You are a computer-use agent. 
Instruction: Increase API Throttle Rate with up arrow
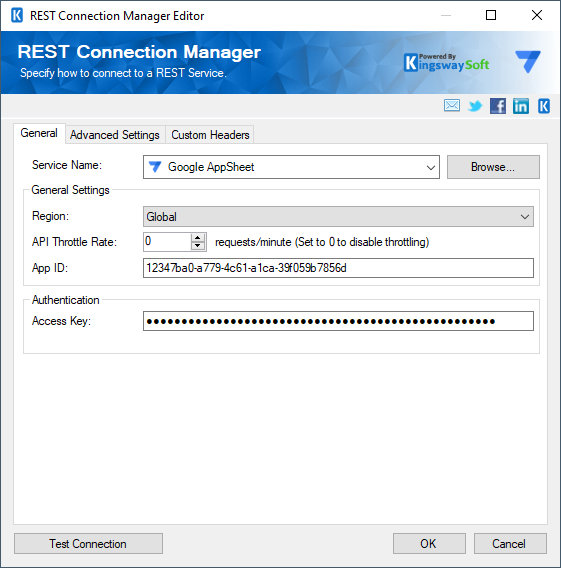198,238
